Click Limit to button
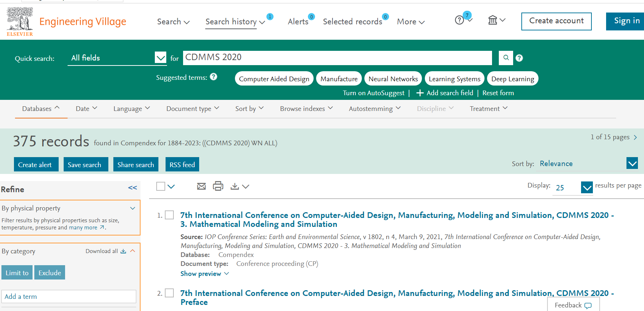Viewport: 644px width, 311px height. tap(17, 273)
